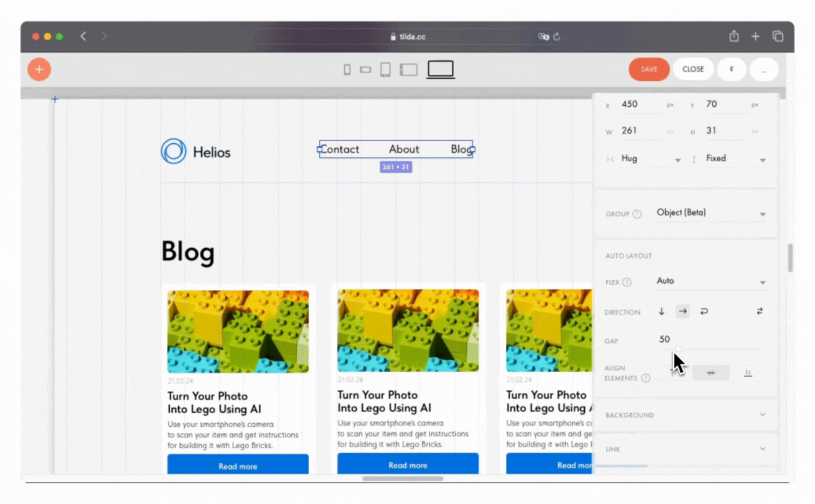Select the desktop preview icon
This screenshot has height=504, width=815.
pyautogui.click(x=440, y=69)
